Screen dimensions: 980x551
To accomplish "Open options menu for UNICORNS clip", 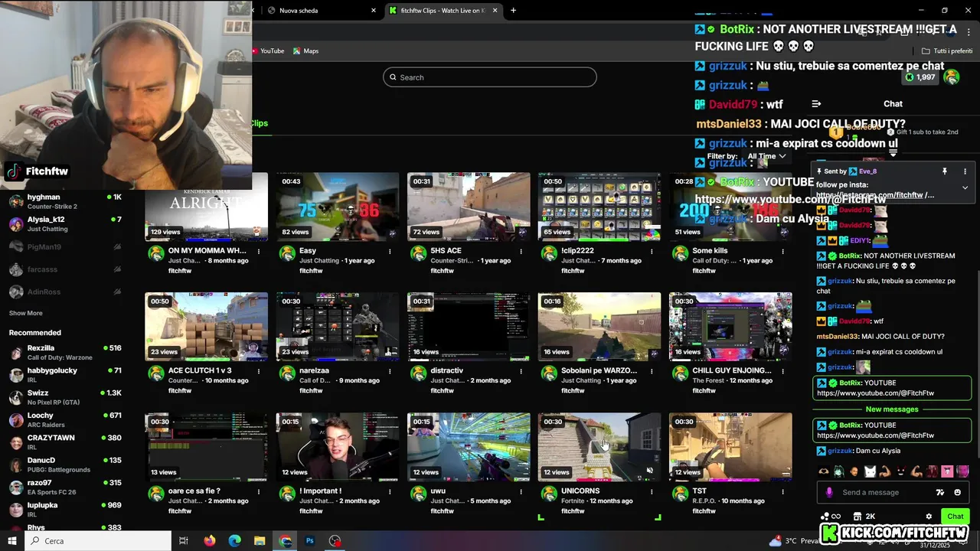I will point(652,491).
